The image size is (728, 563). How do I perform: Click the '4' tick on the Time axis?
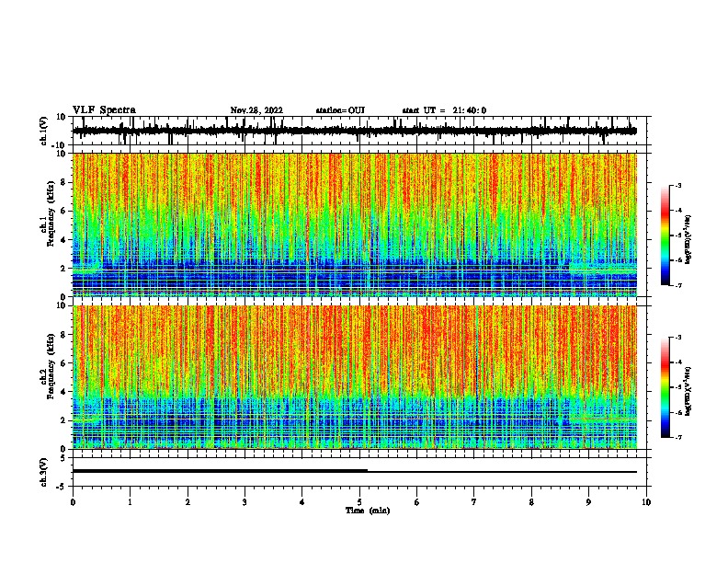(x=302, y=502)
